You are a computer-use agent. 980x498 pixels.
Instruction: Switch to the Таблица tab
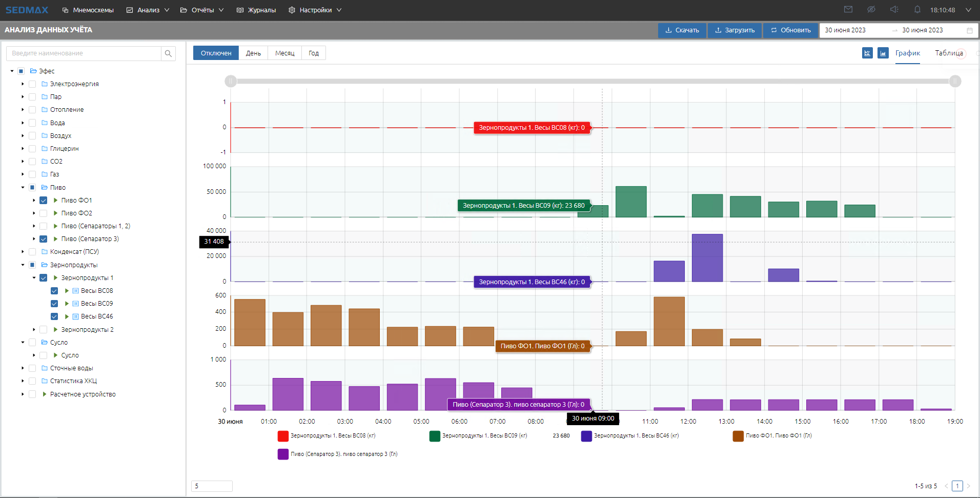(948, 53)
